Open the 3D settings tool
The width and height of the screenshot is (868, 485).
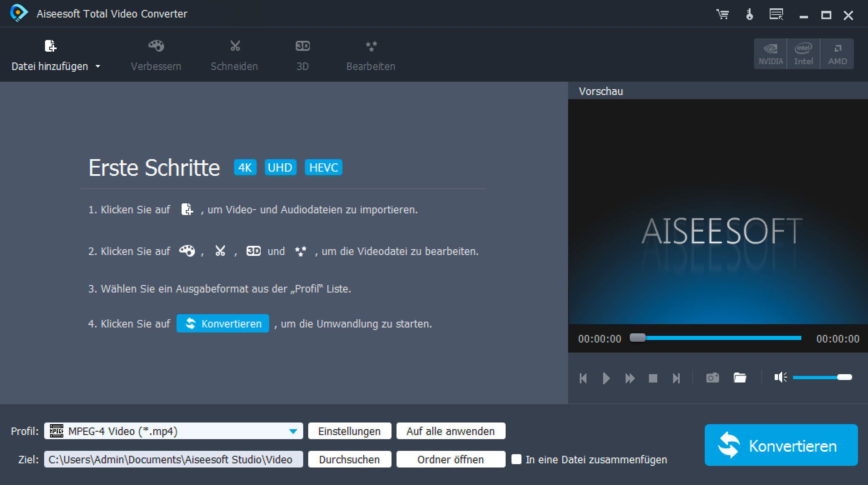coord(303,55)
